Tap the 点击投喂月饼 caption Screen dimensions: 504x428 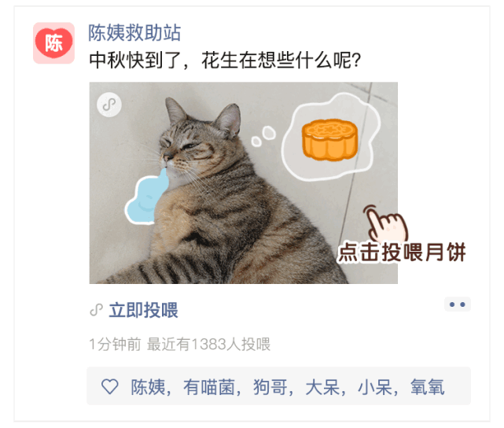point(402,252)
